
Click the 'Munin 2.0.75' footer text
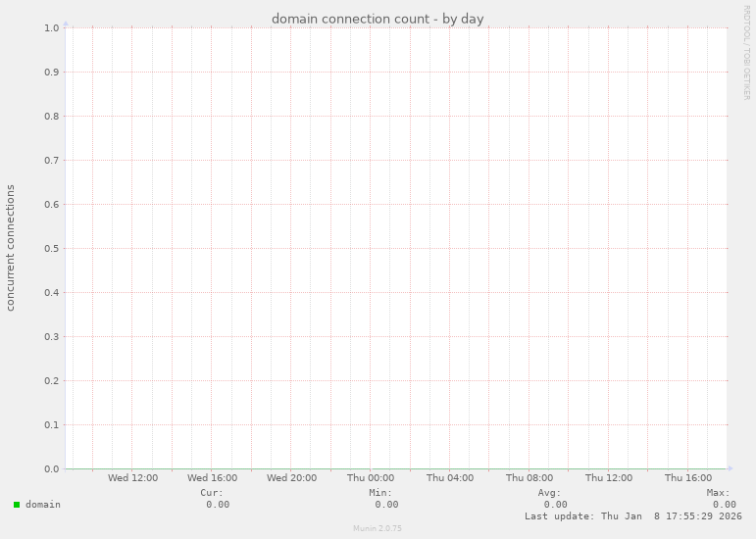378,528
